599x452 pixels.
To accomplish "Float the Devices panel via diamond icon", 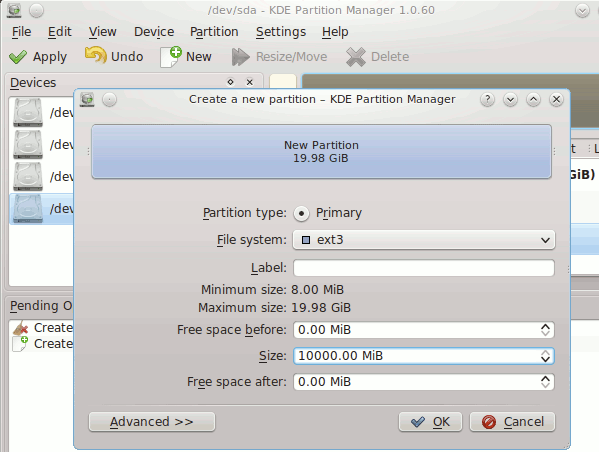I will [230, 82].
